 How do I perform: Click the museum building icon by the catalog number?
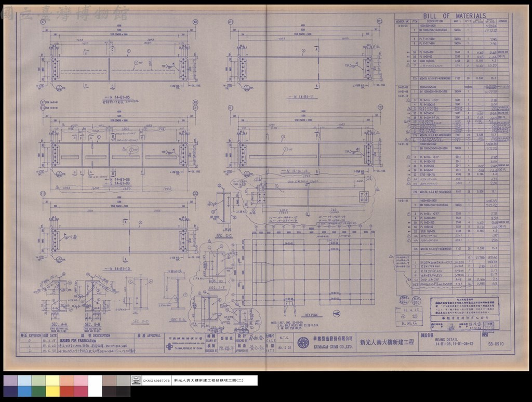click(x=137, y=381)
